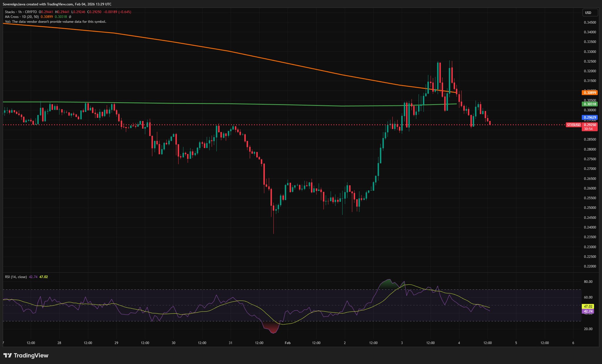
Task: Click the blue 0.29629 price axis label
Action: coord(590,117)
